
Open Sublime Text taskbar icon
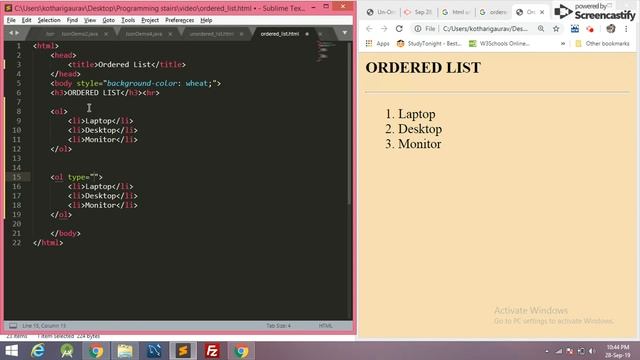[x=183, y=351]
